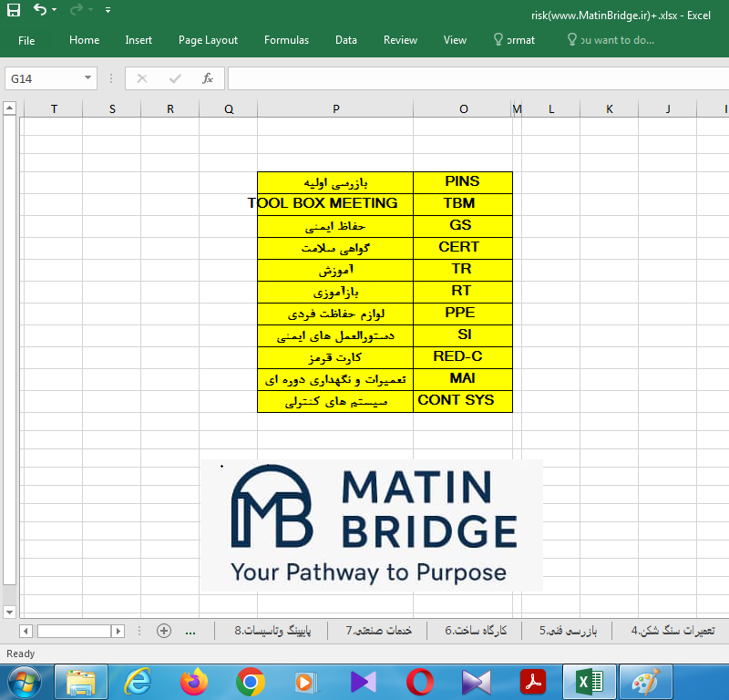Open the Undo history dropdown arrow
The height and width of the screenshot is (700, 729).
pos(56,11)
